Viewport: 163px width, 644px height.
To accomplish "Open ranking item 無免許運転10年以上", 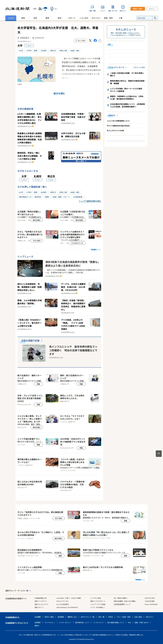I will (127, 82).
